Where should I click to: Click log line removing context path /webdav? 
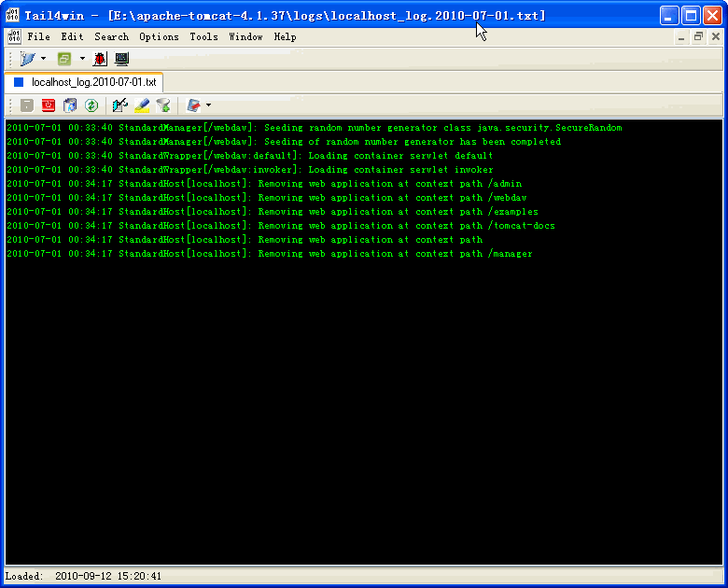point(267,197)
